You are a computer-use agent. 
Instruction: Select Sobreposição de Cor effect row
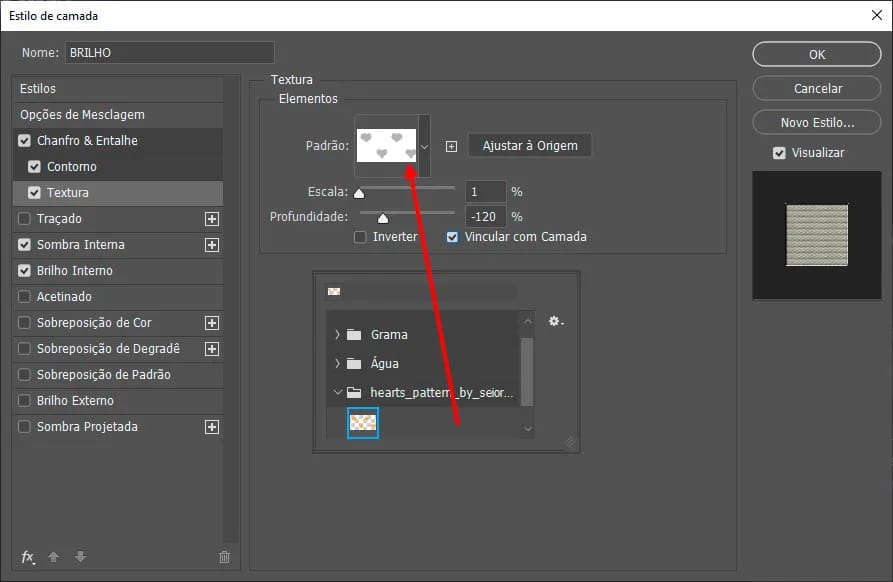(x=118, y=323)
